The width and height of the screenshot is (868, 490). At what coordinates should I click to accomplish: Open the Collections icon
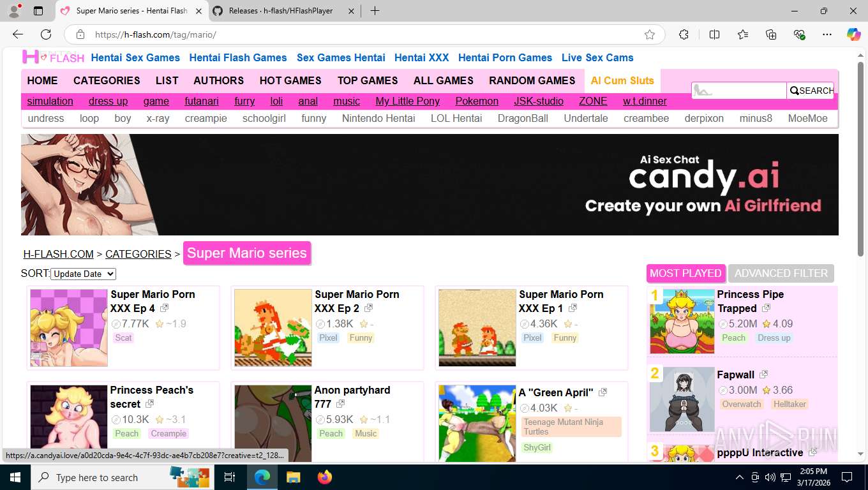pyautogui.click(x=771, y=34)
